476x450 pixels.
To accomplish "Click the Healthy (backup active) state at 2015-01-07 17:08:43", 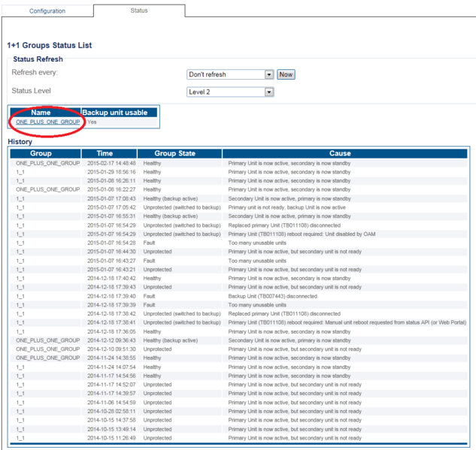I will [170, 198].
